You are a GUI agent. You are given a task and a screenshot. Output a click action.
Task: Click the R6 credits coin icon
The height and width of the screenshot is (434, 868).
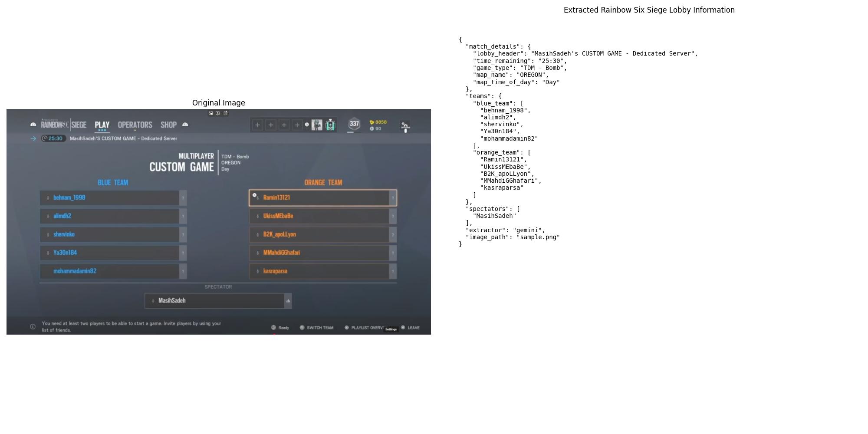pyautogui.click(x=372, y=129)
